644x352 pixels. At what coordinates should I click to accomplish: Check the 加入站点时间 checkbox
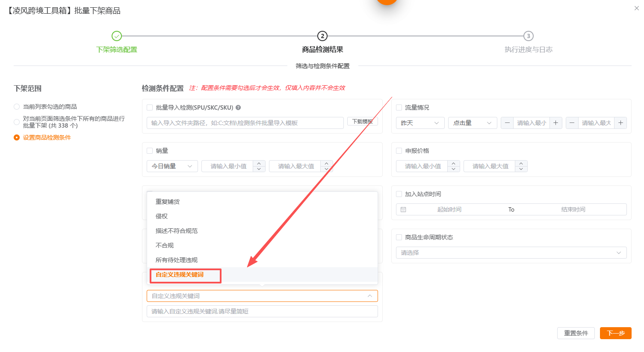tap(399, 194)
